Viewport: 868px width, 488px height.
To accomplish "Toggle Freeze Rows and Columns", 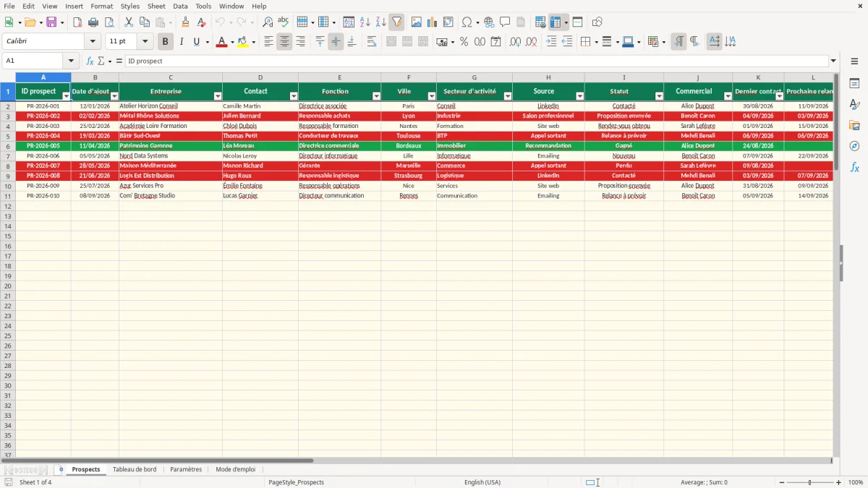I will pos(556,22).
